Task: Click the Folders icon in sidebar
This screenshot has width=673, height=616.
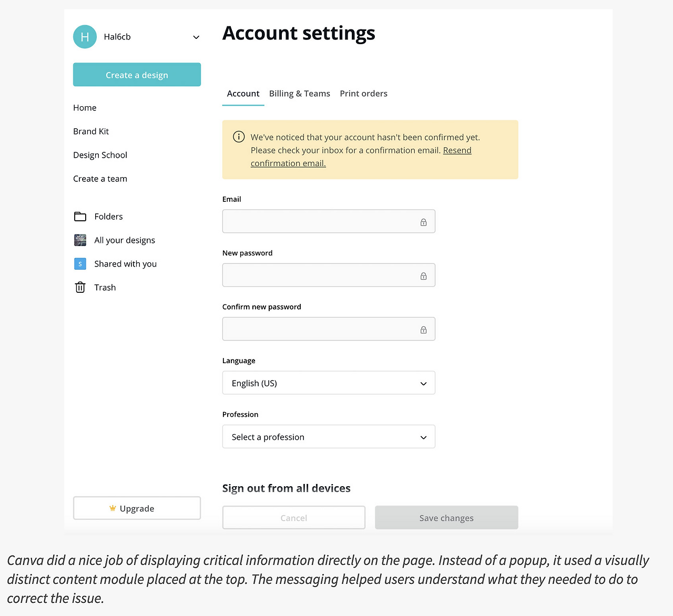Action: click(80, 217)
